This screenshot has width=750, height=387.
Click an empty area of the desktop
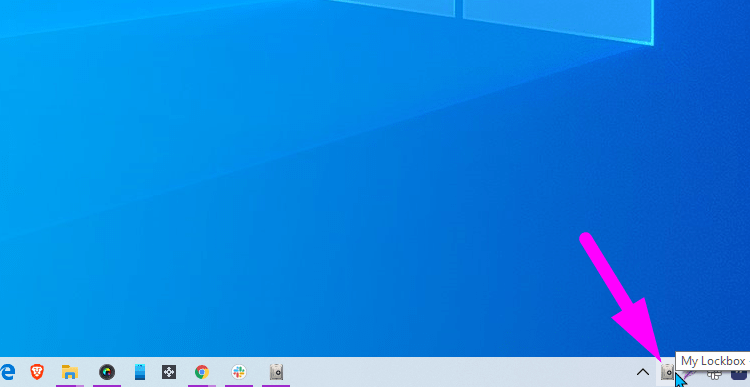click(287, 191)
